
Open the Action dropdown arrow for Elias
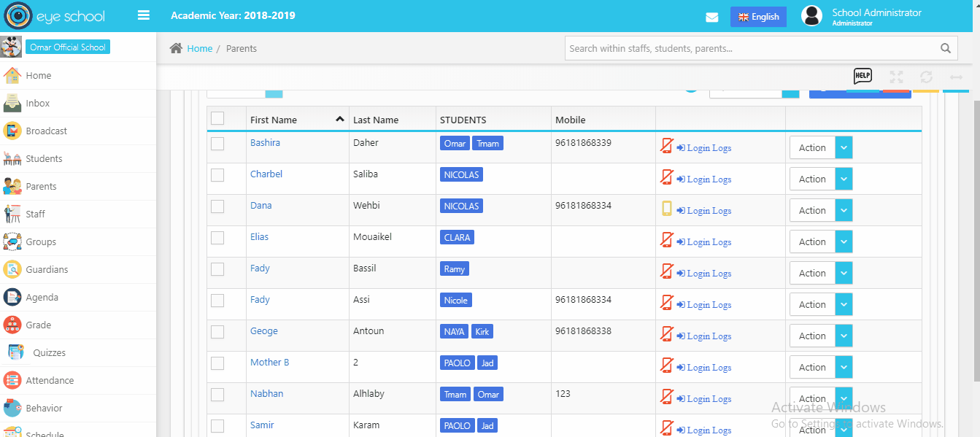click(x=844, y=241)
